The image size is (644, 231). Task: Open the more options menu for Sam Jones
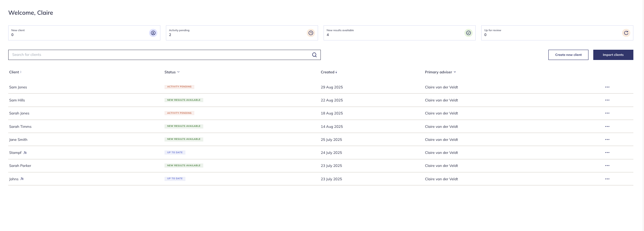pos(607,87)
